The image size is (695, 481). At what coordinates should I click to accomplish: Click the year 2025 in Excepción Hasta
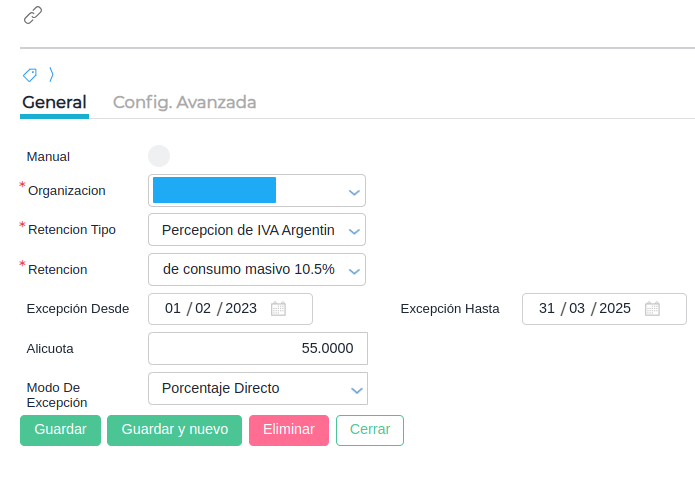[x=615, y=309]
